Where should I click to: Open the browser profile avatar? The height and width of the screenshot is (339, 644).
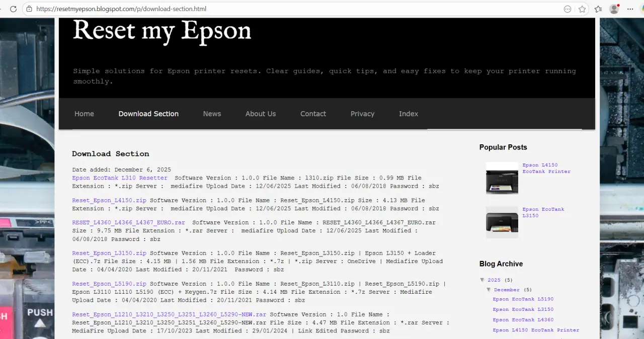click(614, 9)
